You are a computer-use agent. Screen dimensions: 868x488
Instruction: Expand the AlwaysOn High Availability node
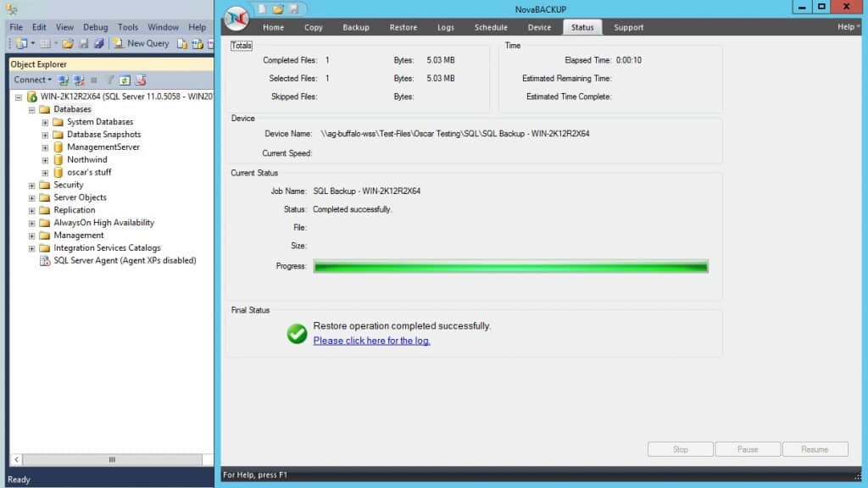pyautogui.click(x=31, y=224)
